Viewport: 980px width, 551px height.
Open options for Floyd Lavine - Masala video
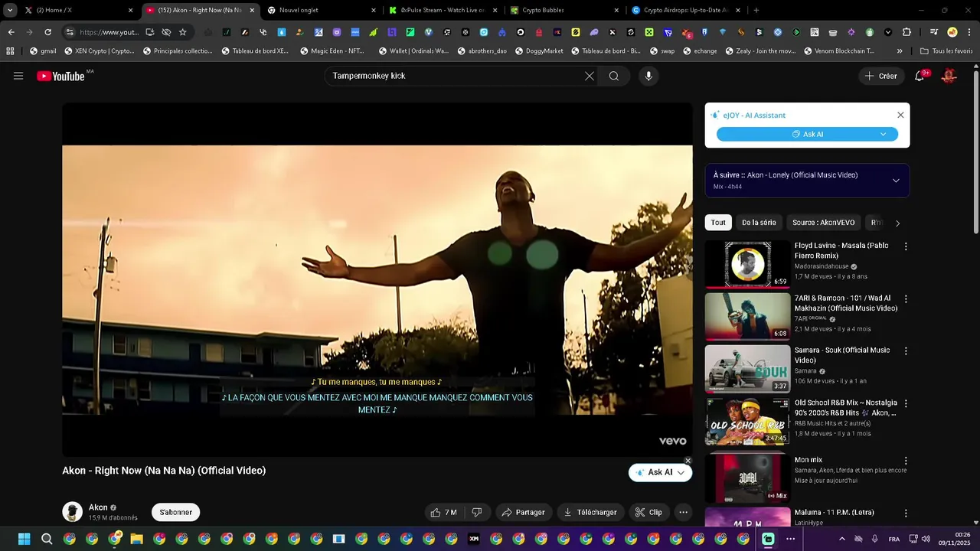click(906, 246)
